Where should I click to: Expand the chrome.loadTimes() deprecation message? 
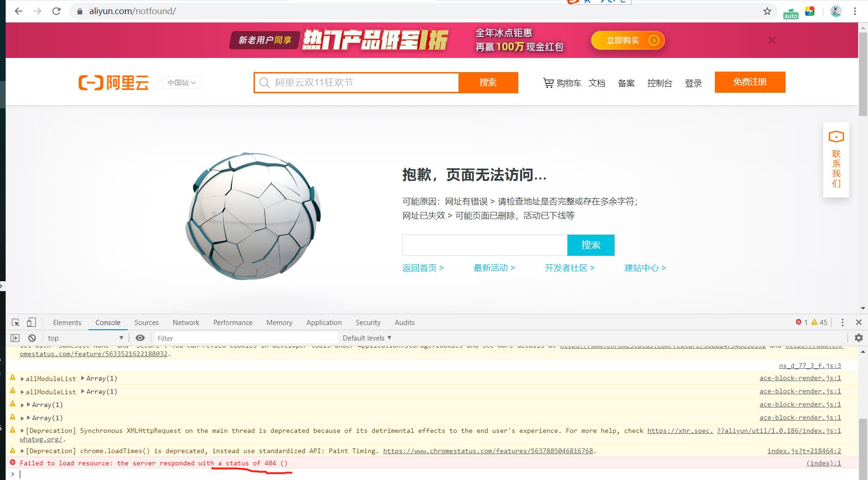22,451
